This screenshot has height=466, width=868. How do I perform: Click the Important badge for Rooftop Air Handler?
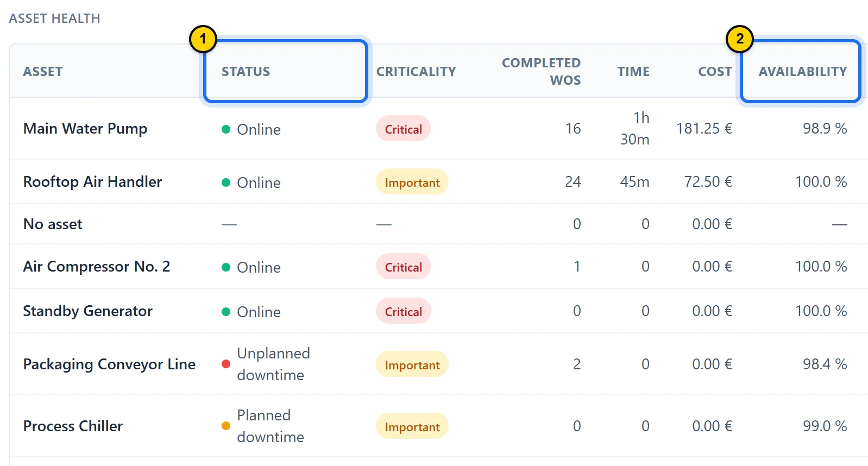click(x=412, y=182)
